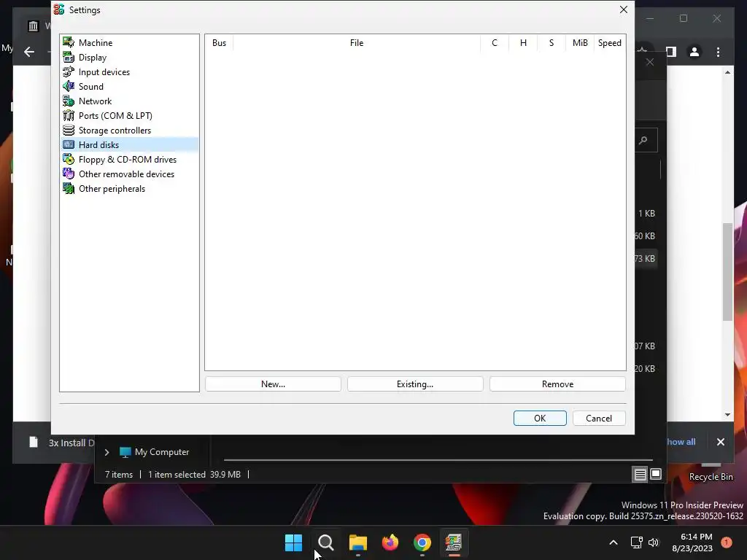The width and height of the screenshot is (747, 560).
Task: Confirm settings with OK button
Action: coord(540,418)
